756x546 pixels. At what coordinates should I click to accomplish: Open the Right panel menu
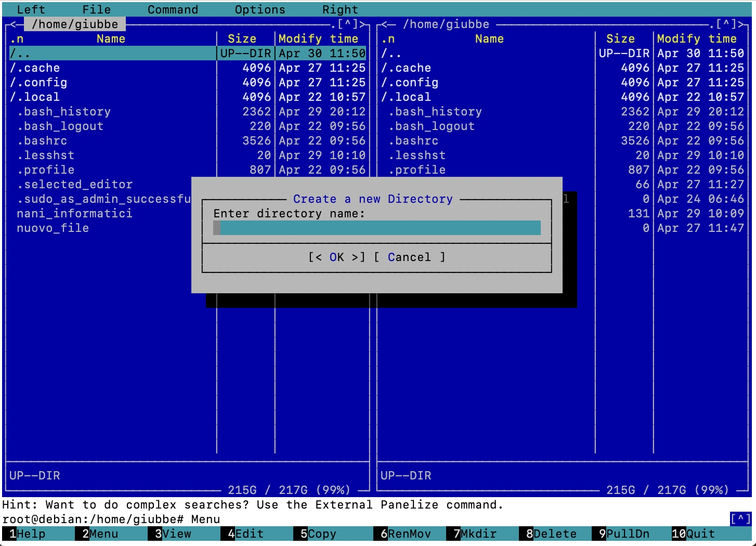pos(340,9)
